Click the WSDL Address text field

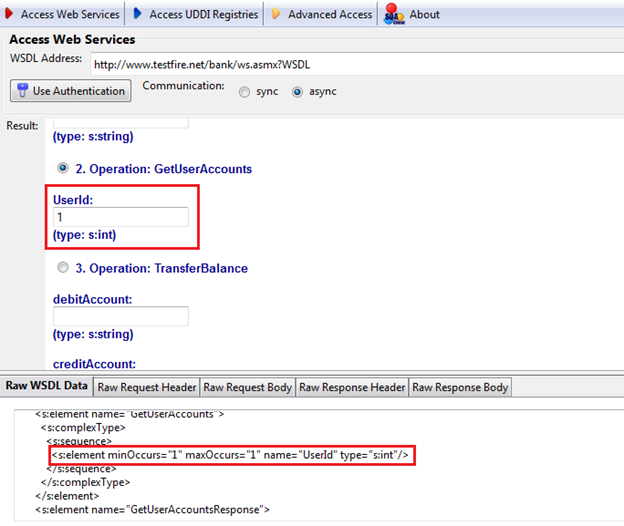(x=350, y=64)
